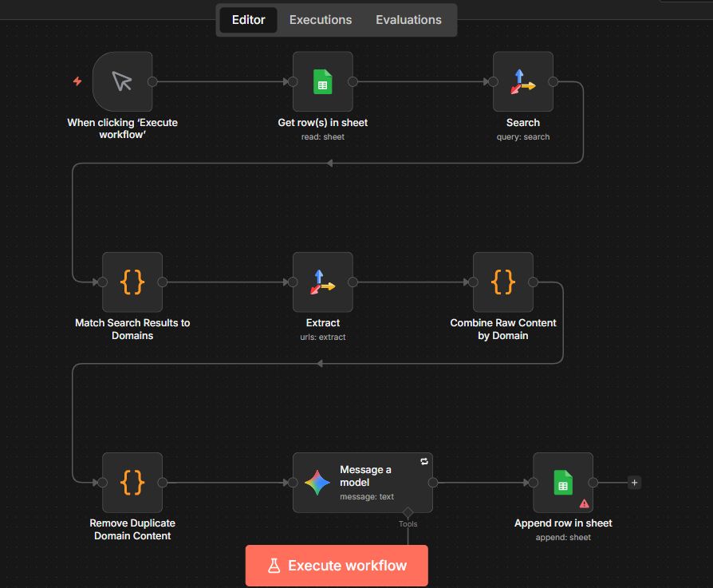The image size is (713, 588).
Task: Click the red warning triangle on Append row node
Action: [x=583, y=503]
